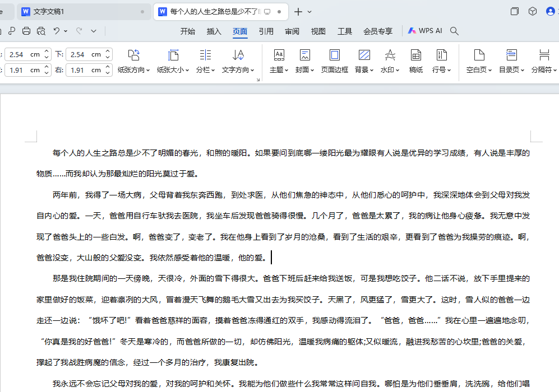The height and width of the screenshot is (392, 559).
Task: Click the print preview icon
Action: [41, 31]
